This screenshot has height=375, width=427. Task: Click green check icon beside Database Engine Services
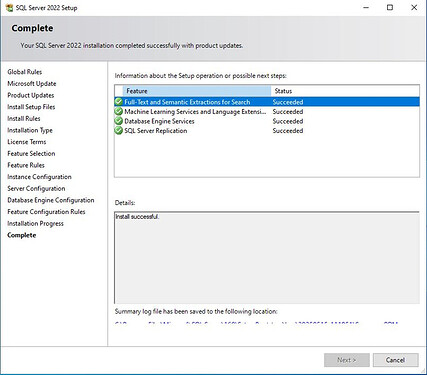[119, 121]
